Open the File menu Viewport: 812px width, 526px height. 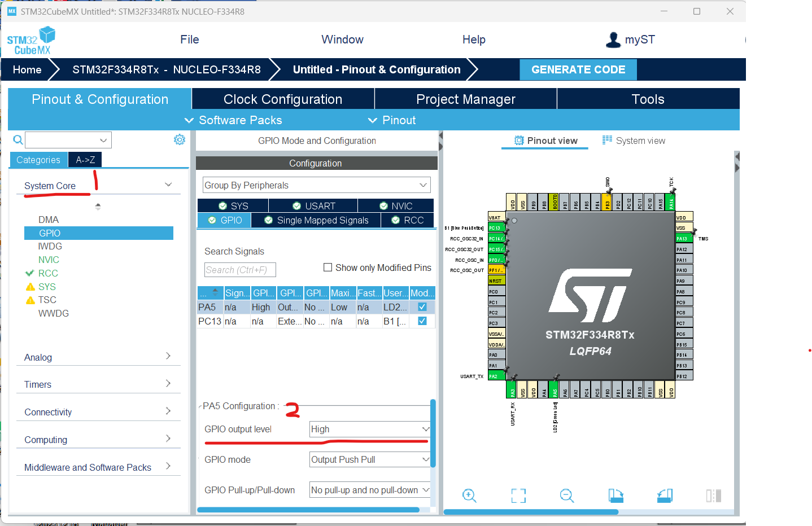(x=190, y=40)
